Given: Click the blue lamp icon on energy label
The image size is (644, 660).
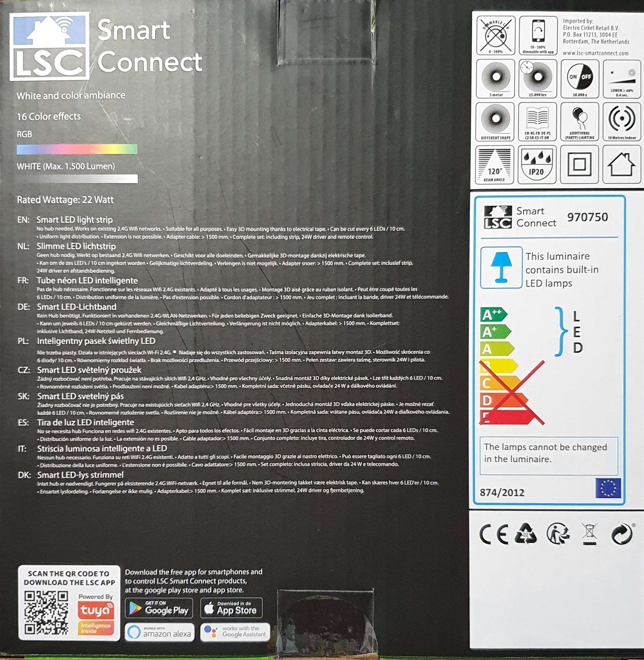Looking at the screenshot, I should [501, 268].
